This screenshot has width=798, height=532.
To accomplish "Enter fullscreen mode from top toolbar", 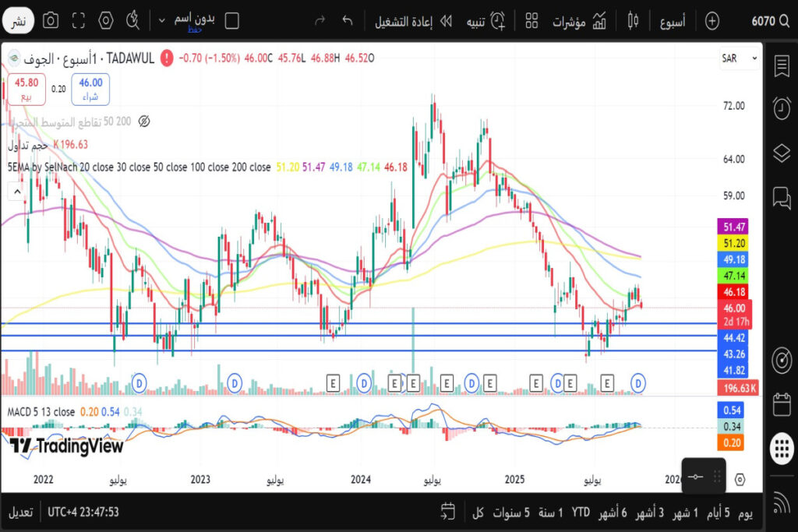I will pyautogui.click(x=78, y=21).
